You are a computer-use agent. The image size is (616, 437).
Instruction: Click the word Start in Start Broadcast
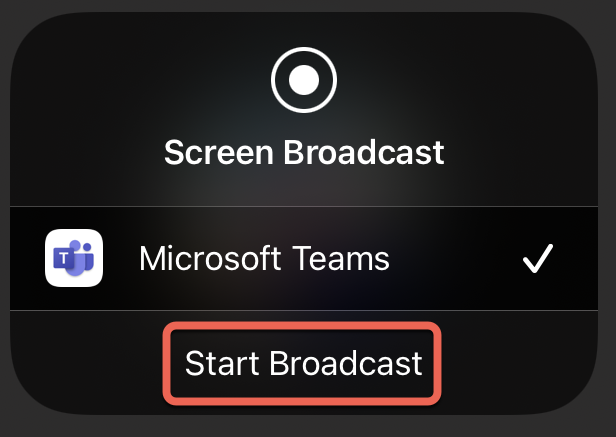click(222, 363)
